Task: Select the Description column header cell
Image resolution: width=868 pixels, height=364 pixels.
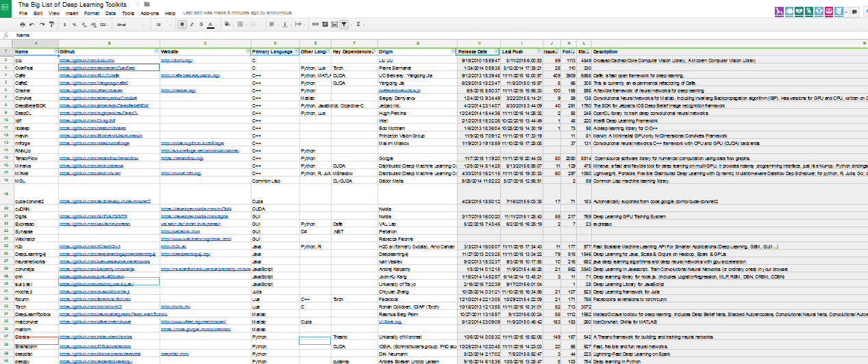Action: tap(729, 51)
